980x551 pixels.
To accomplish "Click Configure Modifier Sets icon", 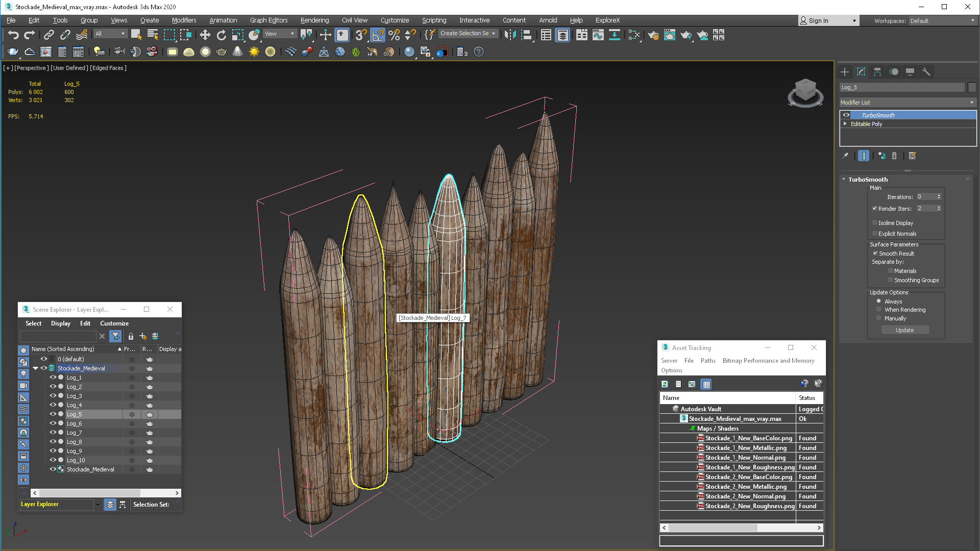I will point(913,156).
